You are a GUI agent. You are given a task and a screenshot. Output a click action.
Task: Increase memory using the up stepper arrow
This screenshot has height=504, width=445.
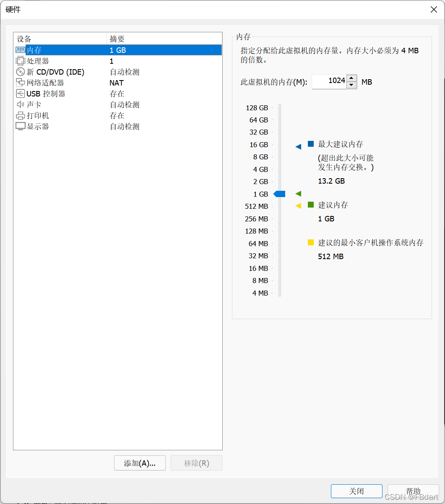(351, 78)
